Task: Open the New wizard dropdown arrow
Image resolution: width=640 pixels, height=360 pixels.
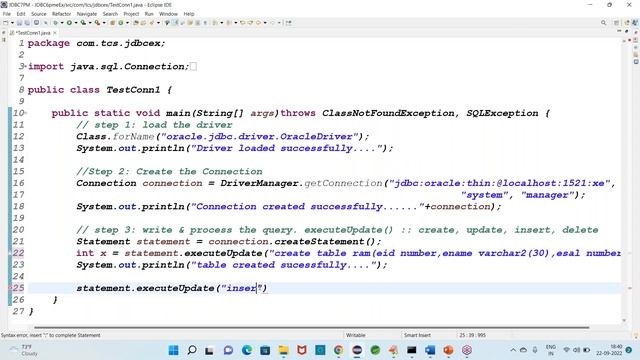Action: [12, 23]
